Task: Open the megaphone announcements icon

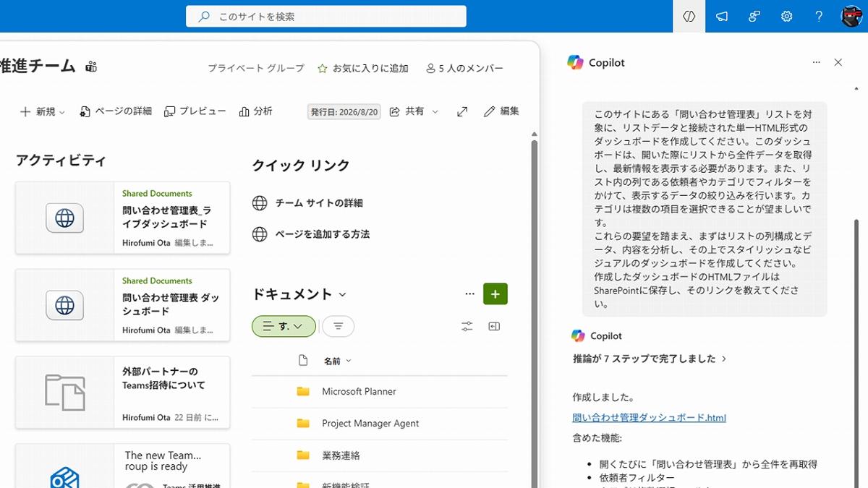Action: pos(722,16)
